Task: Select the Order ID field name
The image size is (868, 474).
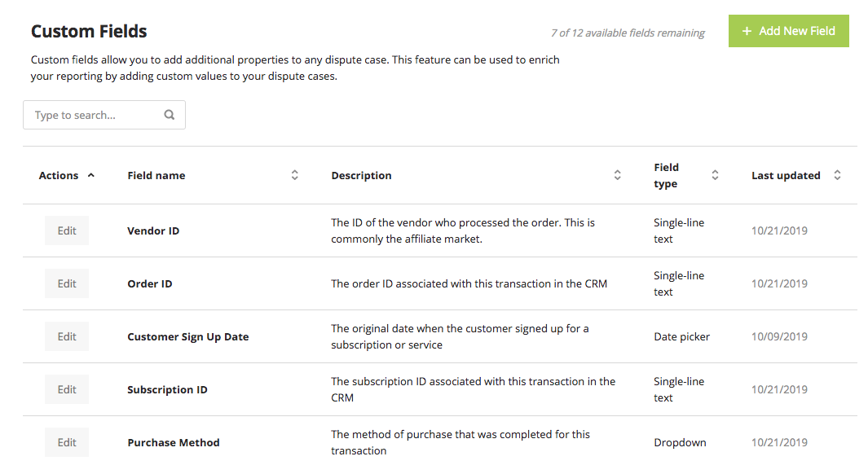Action: 150,284
